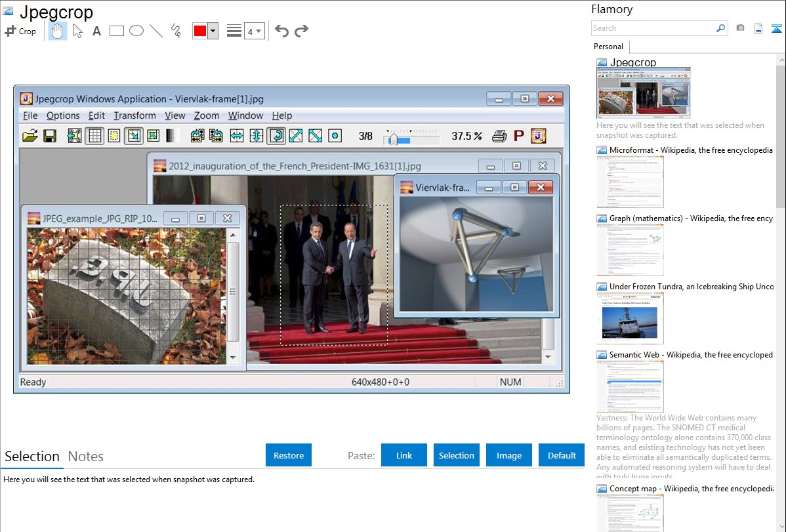Pick the ellipse drawing tool

pos(136,31)
